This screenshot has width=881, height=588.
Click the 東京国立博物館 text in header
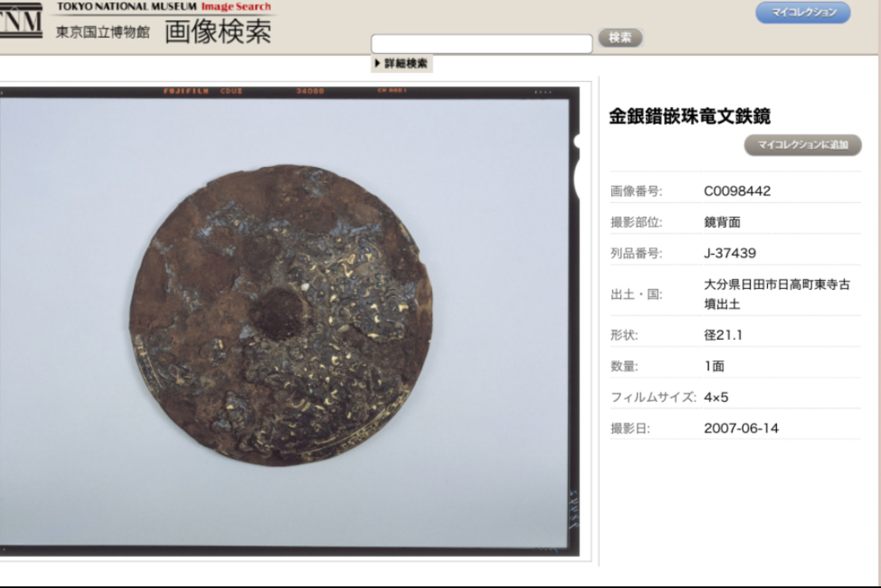tap(103, 33)
